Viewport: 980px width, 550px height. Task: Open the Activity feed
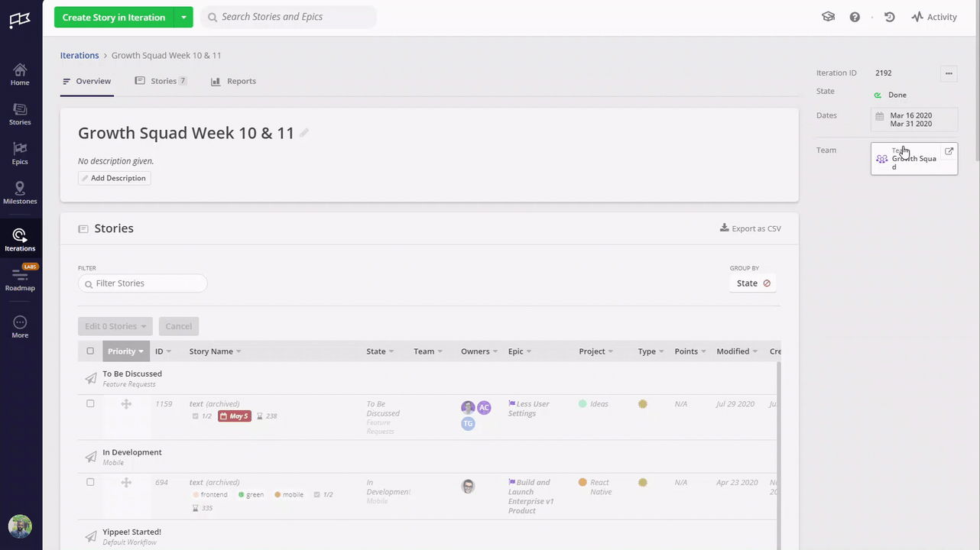tap(934, 17)
